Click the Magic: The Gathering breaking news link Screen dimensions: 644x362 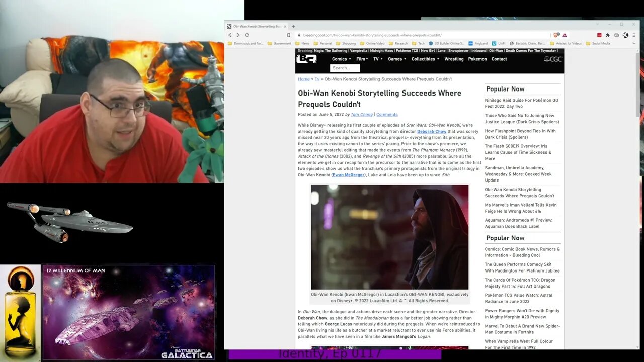[x=331, y=51]
